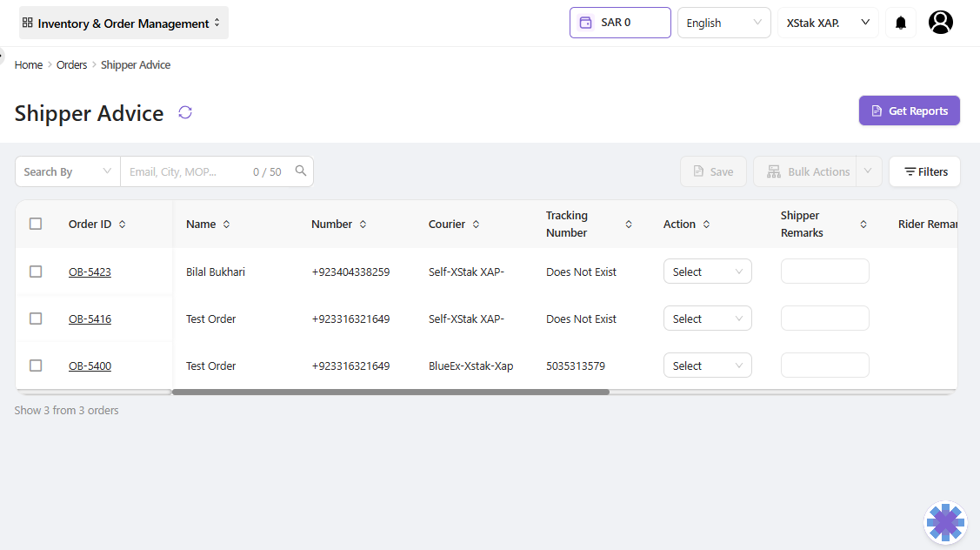
Task: Open order link OB-5423
Action: (x=90, y=272)
